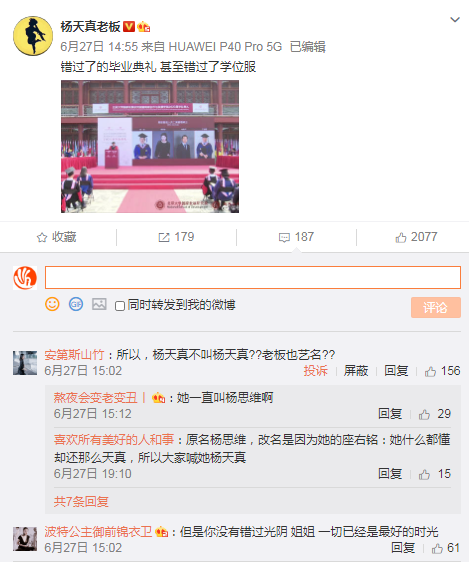This screenshot has height=562, width=469.
Task: Open the post options chevron menu
Action: 455,20
